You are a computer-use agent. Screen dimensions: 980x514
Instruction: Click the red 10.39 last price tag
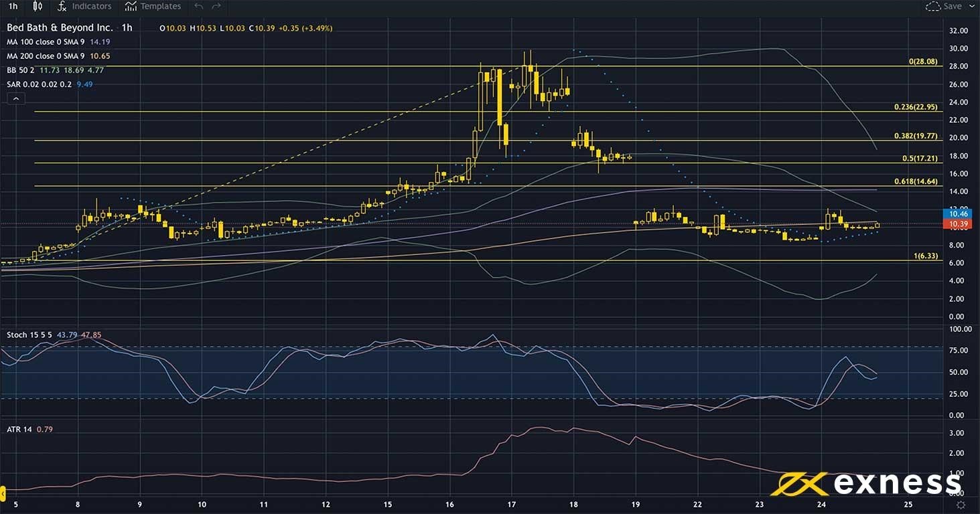959,224
